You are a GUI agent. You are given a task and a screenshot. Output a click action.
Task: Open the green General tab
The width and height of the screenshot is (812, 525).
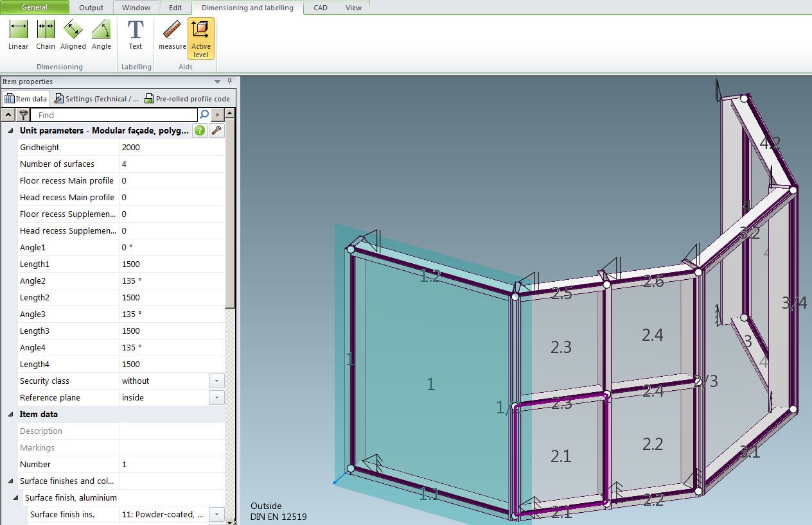[x=35, y=8]
